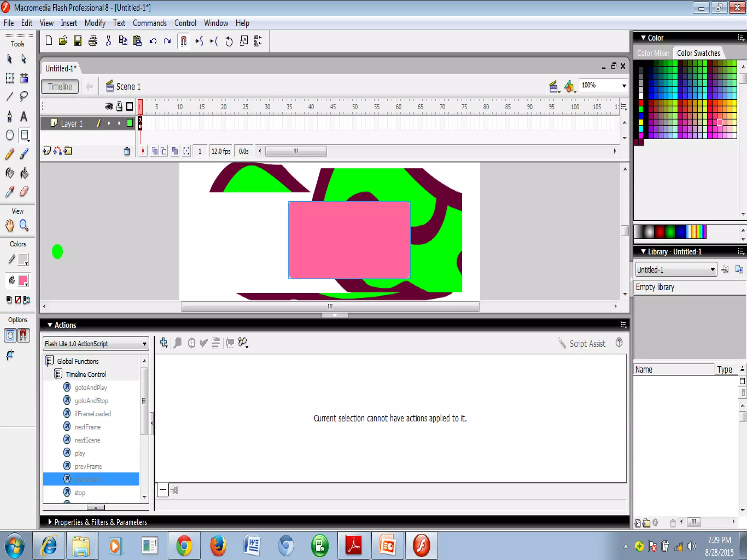Open the Modify menu

click(x=95, y=23)
